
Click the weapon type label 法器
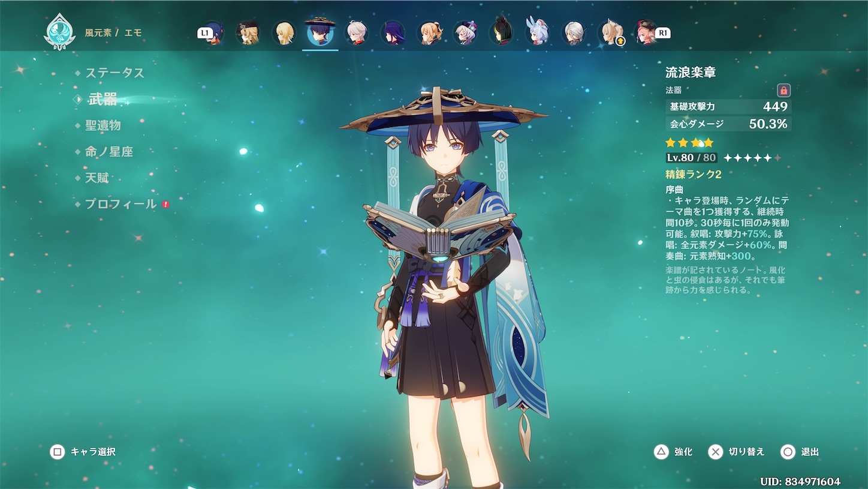674,91
